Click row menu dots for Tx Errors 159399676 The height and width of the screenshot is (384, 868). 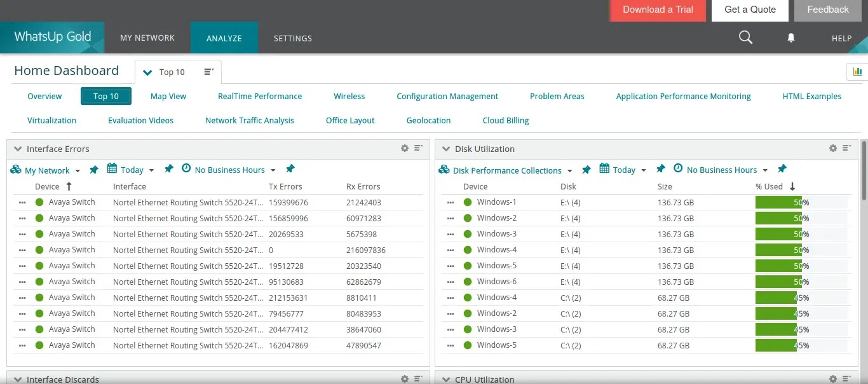pyautogui.click(x=22, y=202)
